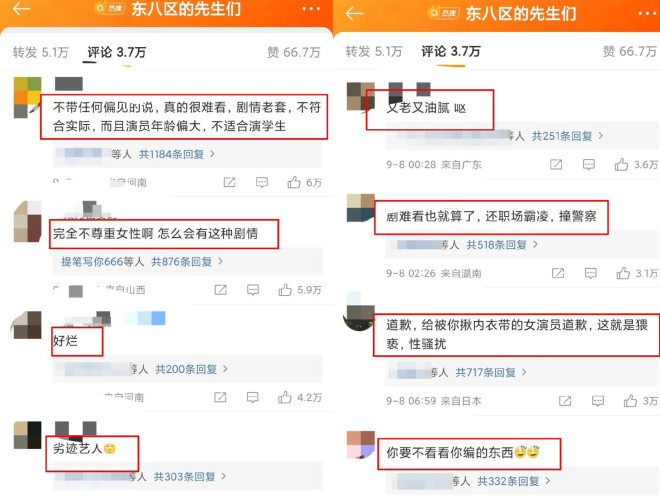Like the 又老又油腻 comment with 3.6万
The width and height of the screenshot is (660, 497).
(x=621, y=165)
